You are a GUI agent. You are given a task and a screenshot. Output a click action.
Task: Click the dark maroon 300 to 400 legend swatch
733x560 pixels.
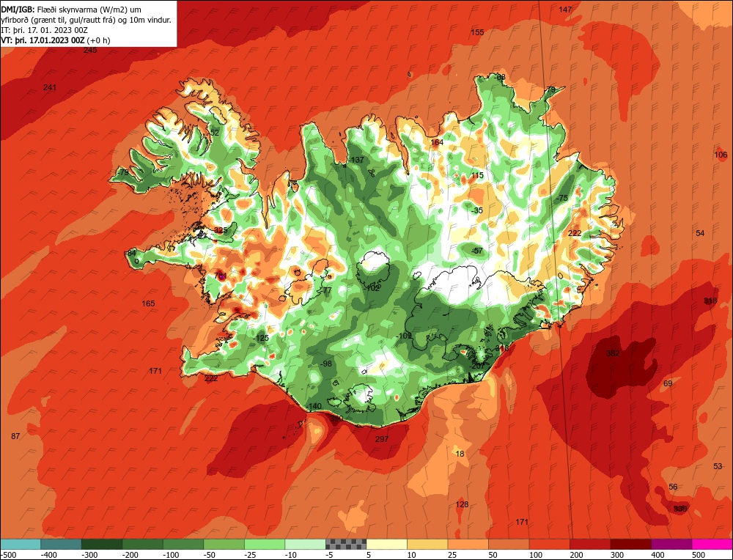630,544
